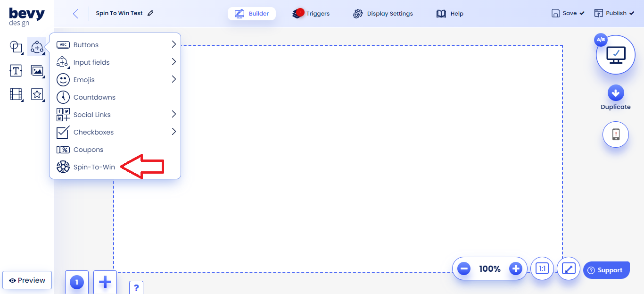Click the pencil to rename Spin To Win Test
644x294 pixels.
151,13
